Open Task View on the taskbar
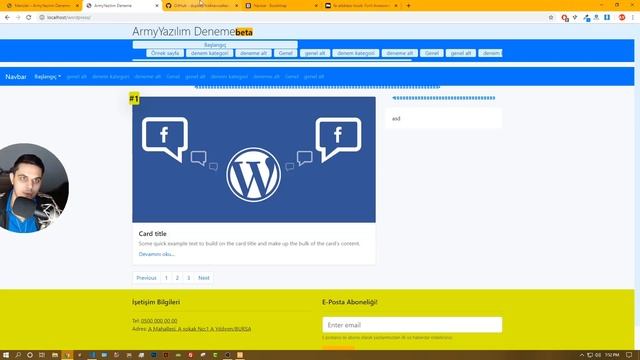This screenshot has height=360, width=640. [42, 355]
